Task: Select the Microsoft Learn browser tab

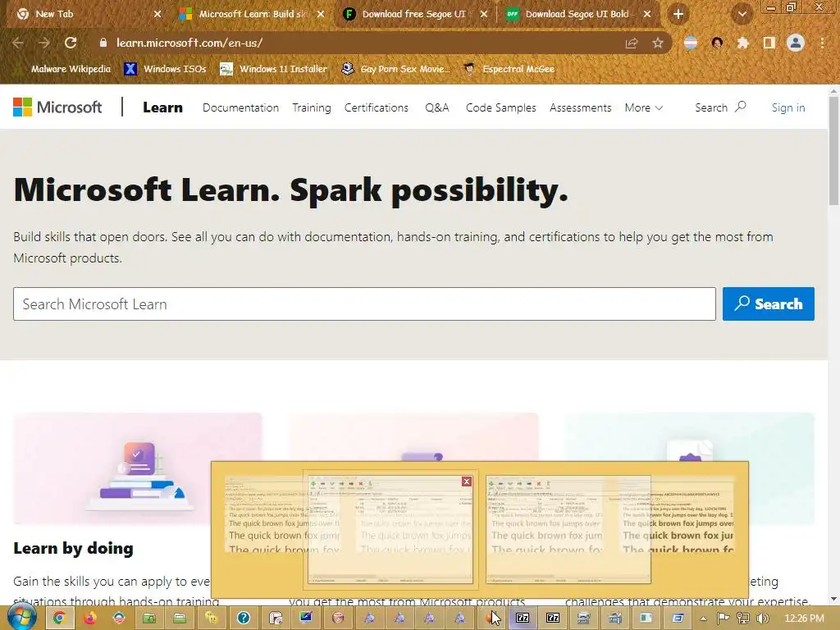Action: click(x=253, y=14)
